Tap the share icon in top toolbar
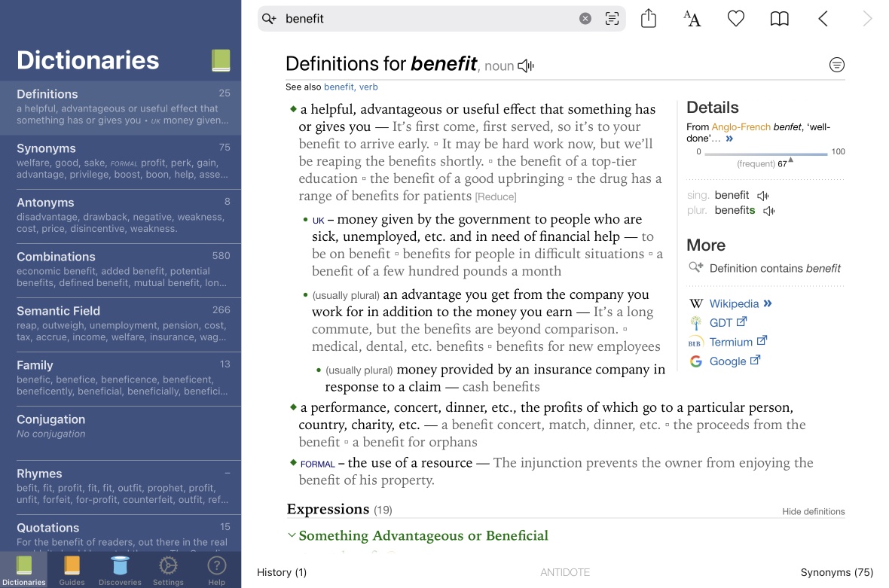This screenshot has height=588, width=889. (x=649, y=19)
